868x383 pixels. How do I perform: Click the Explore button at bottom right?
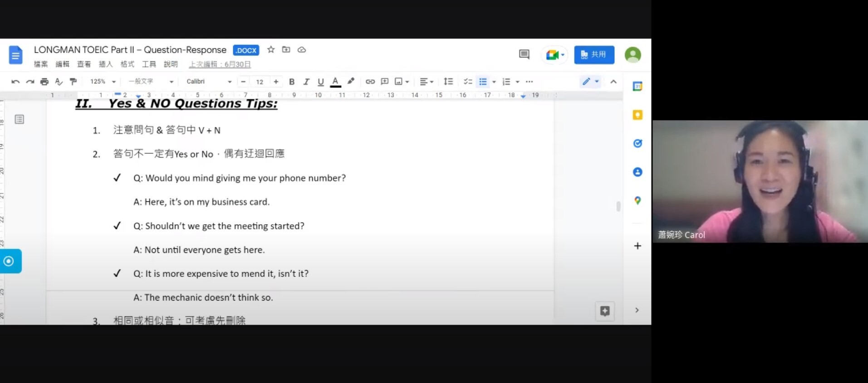point(605,311)
